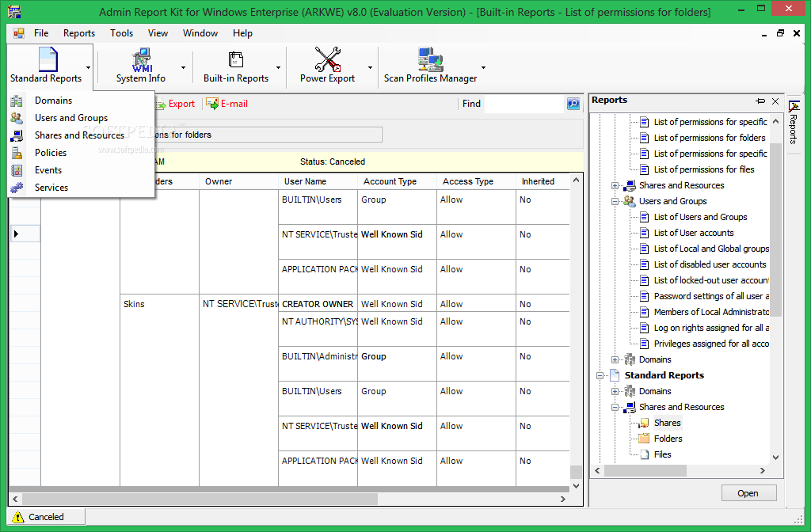Viewport: 811px width, 532px height.
Task: Select 'List of Users and Groups' report
Action: tap(700, 217)
